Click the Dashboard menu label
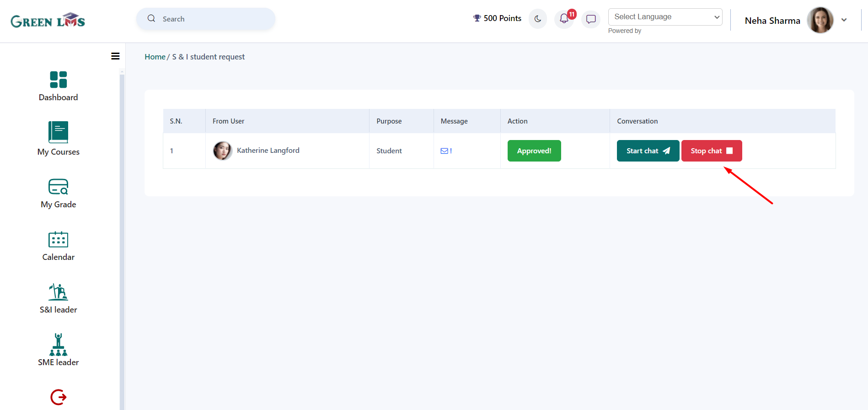Image resolution: width=868 pixels, height=410 pixels. click(59, 97)
